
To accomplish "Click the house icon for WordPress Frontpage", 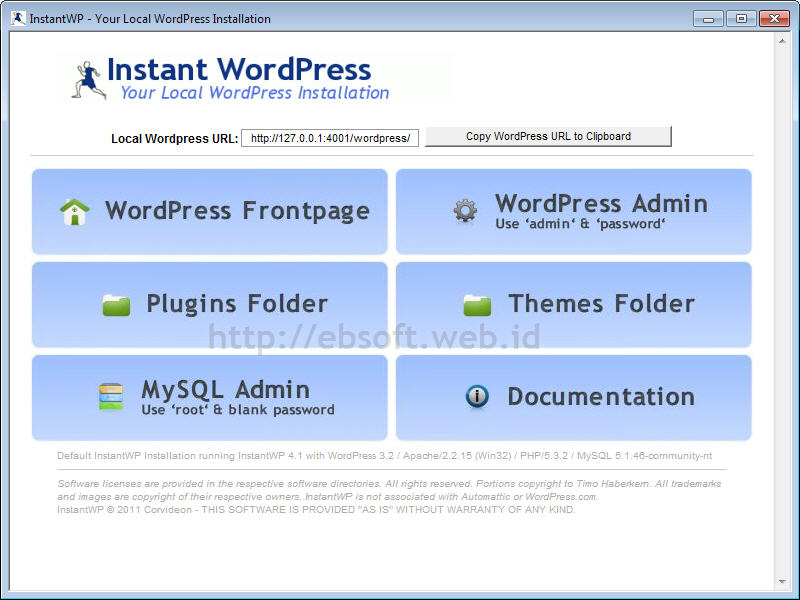I will 74,212.
